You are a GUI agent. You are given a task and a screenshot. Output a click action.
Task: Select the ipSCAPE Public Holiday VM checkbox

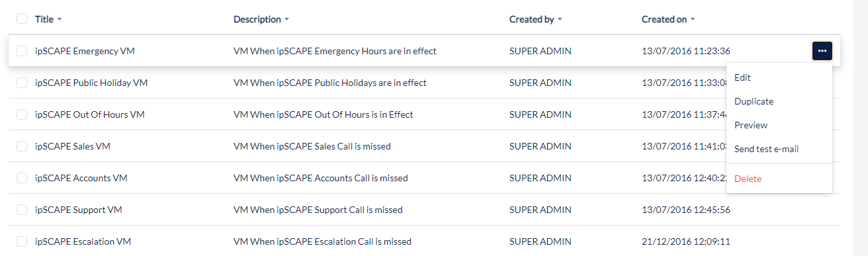click(x=22, y=83)
